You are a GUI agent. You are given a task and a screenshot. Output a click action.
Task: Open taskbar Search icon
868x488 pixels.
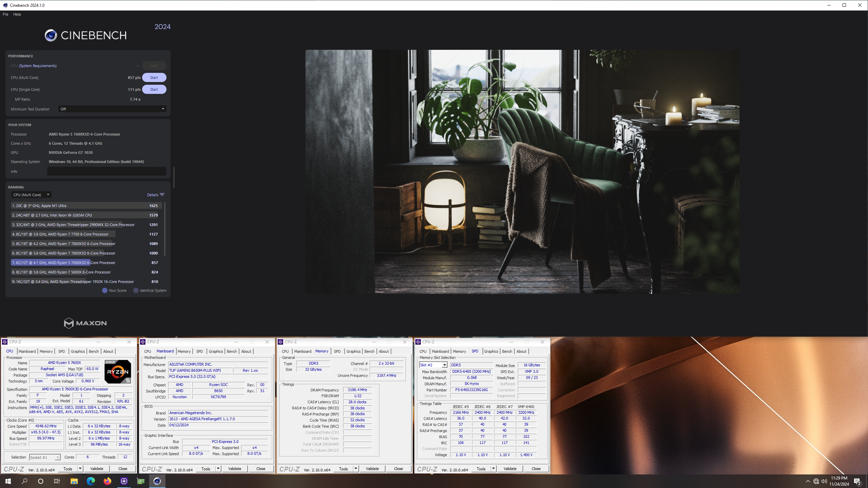click(24, 481)
